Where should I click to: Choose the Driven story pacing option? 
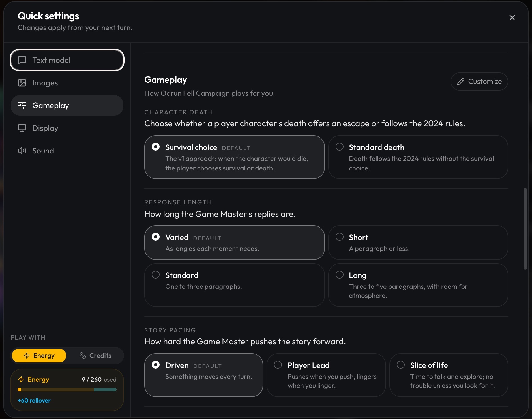[203, 375]
